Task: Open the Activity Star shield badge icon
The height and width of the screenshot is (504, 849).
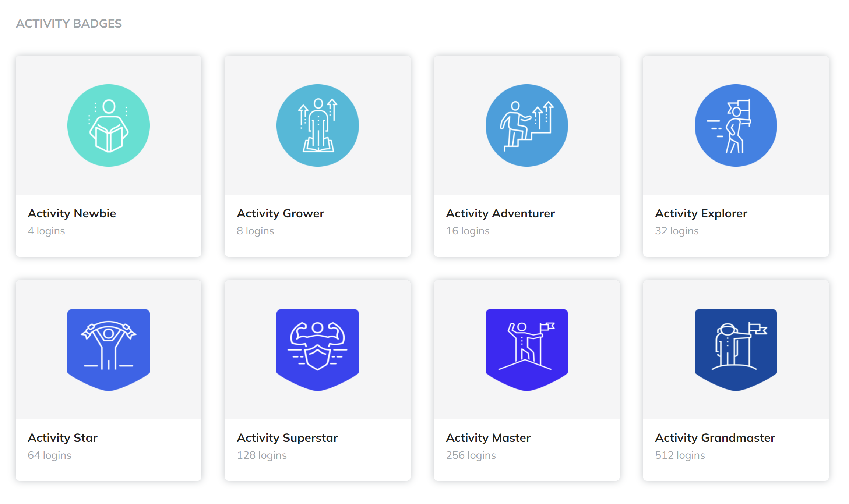Action: [x=109, y=349]
